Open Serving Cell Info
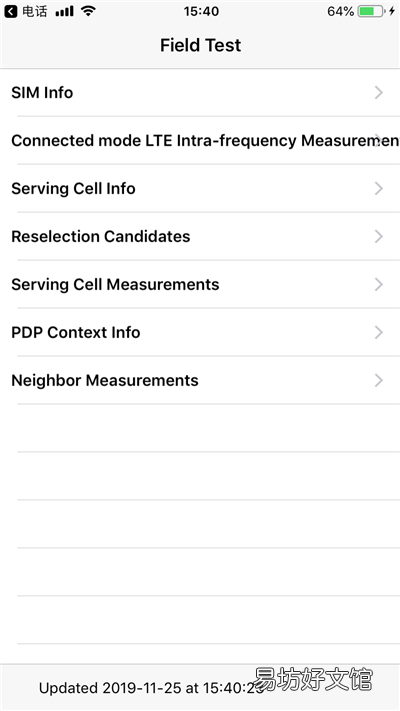The image size is (400, 711). (x=200, y=189)
